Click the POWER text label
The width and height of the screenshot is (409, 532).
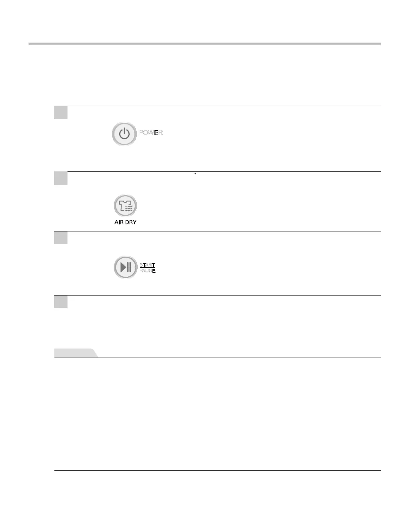(x=151, y=132)
